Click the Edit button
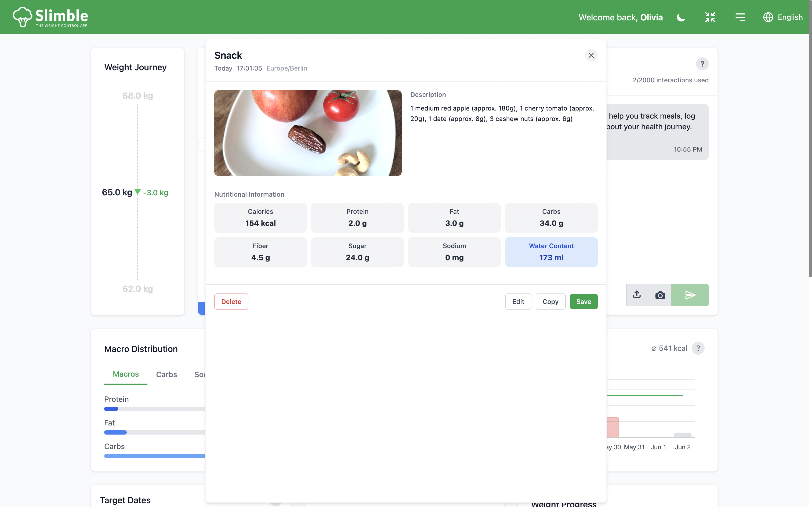812x507 pixels. (x=518, y=302)
